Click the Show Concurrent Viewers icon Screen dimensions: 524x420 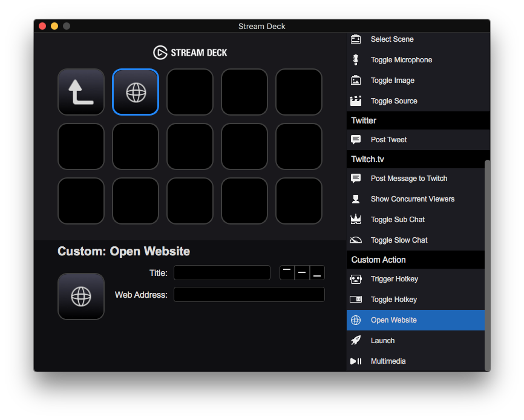point(356,199)
